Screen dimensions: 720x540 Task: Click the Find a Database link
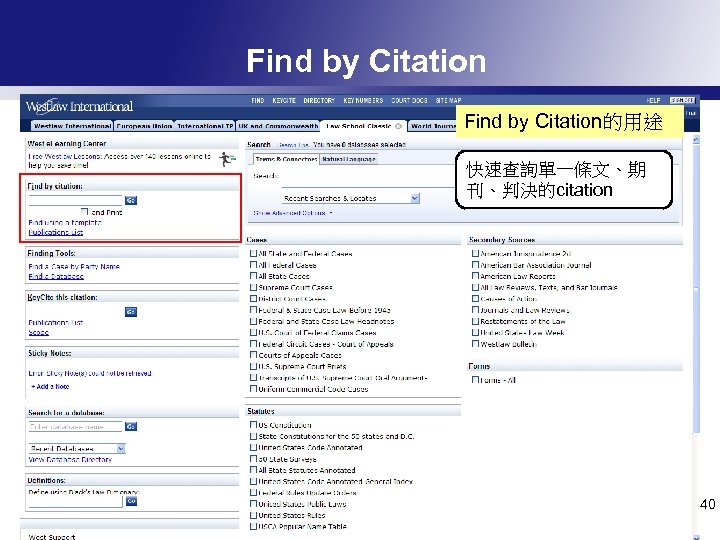coord(56,276)
